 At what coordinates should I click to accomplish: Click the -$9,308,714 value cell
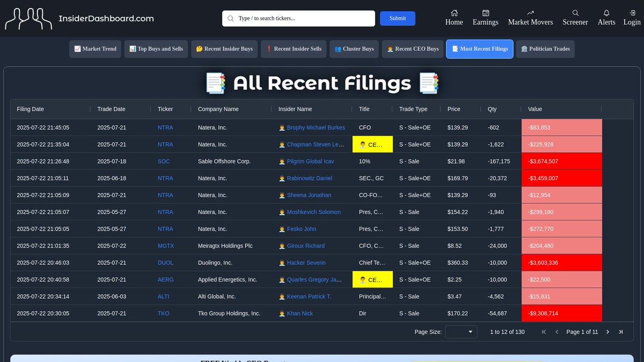pos(562,313)
